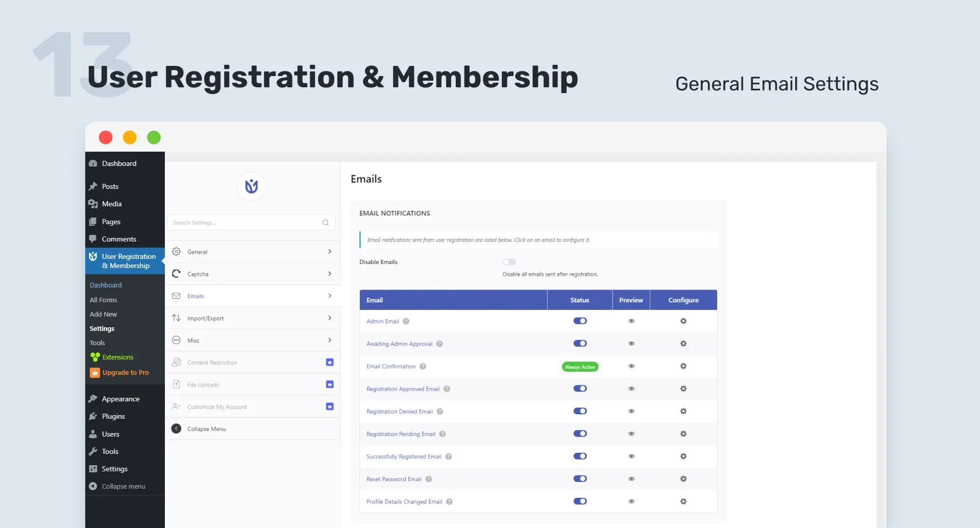980x528 pixels.
Task: Preview the Awaiting Admin Approval email
Action: (631, 344)
